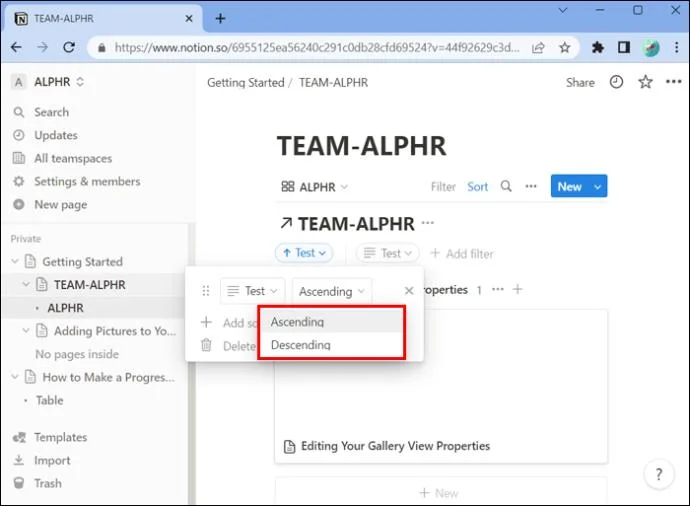Open the browser side panel icon
This screenshot has height=506, width=690.
point(624,47)
